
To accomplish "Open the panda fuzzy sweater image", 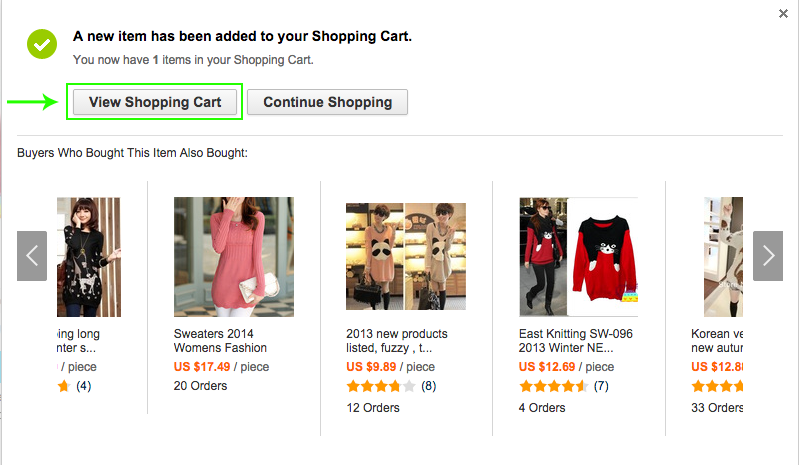I will pos(405,257).
